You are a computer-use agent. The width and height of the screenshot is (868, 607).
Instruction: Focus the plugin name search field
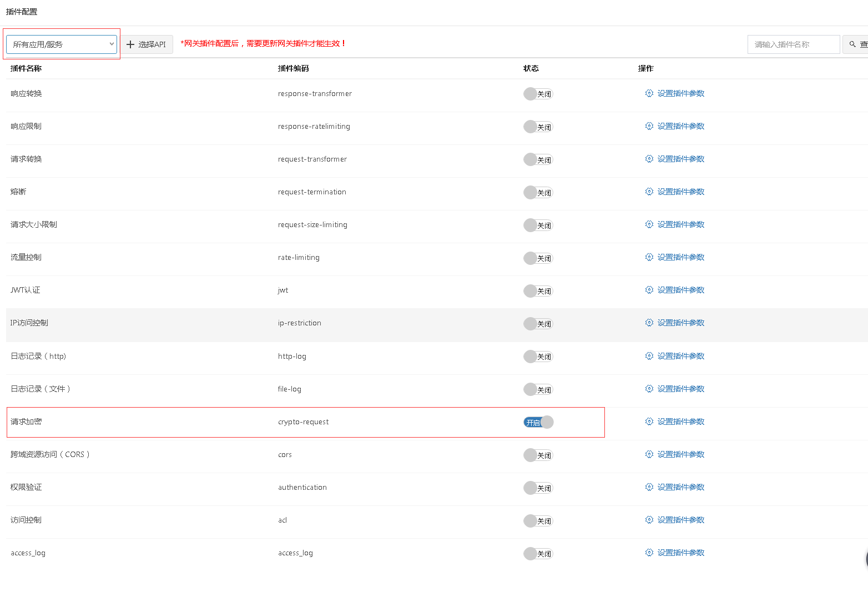(x=793, y=44)
